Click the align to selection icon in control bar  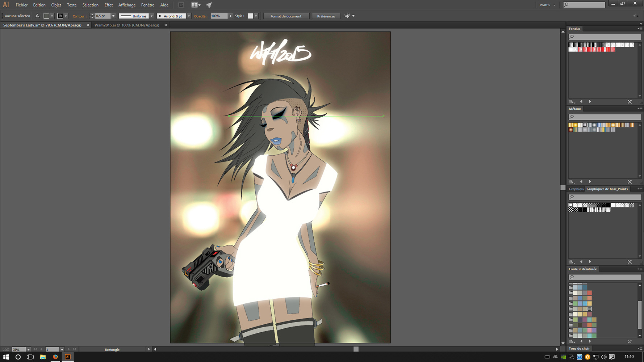tap(347, 16)
